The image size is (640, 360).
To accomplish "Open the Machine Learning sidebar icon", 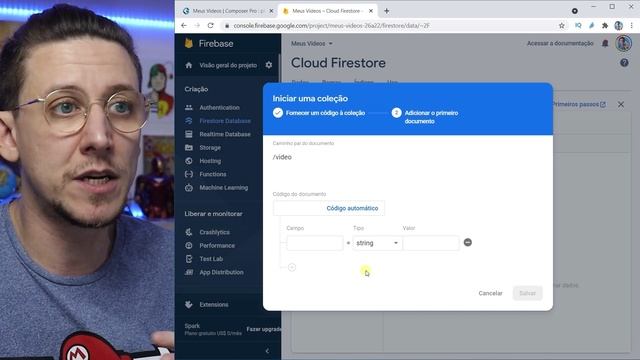I will 189,188.
